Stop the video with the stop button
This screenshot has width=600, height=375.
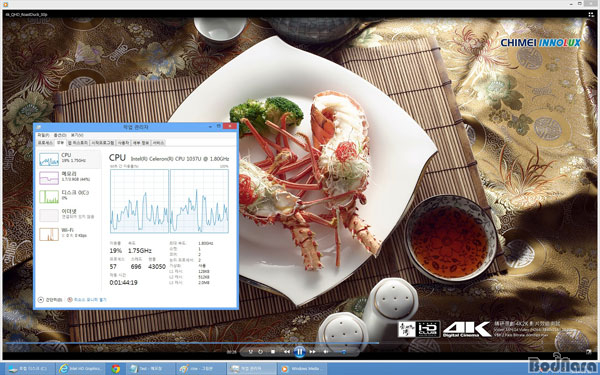(x=273, y=352)
